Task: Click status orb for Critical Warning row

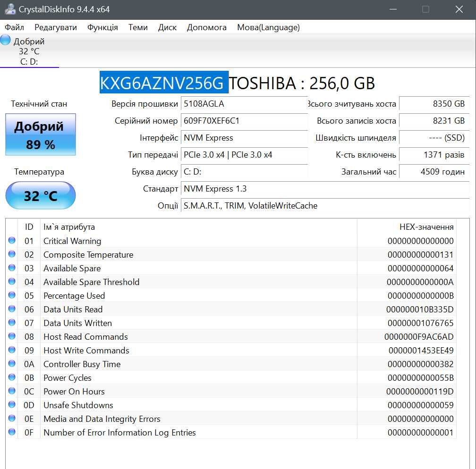Action: pyautogui.click(x=12, y=240)
